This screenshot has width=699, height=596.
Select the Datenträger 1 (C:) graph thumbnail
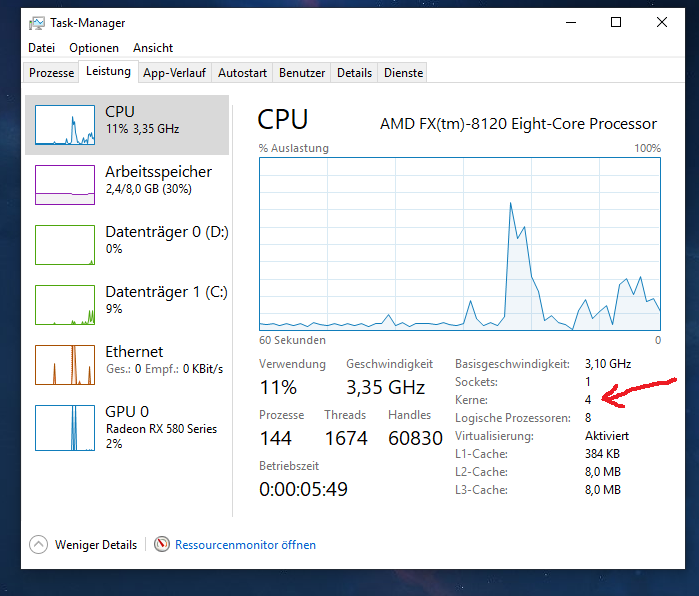65,305
